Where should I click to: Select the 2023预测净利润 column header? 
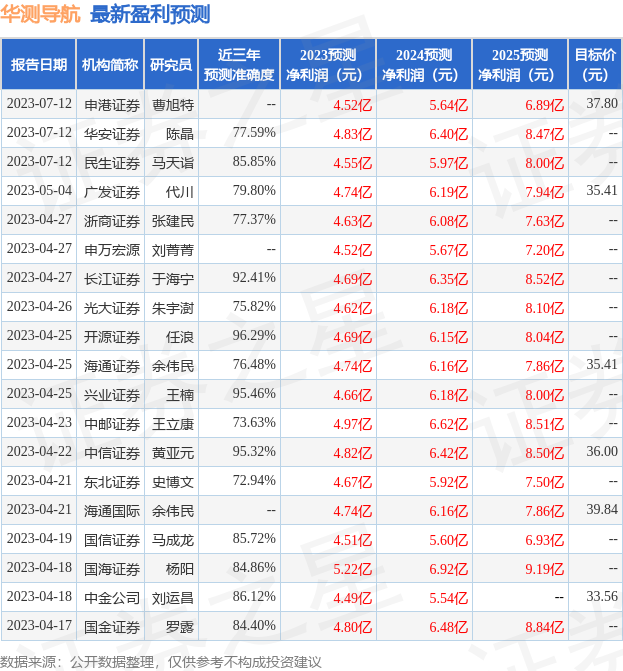(328, 65)
